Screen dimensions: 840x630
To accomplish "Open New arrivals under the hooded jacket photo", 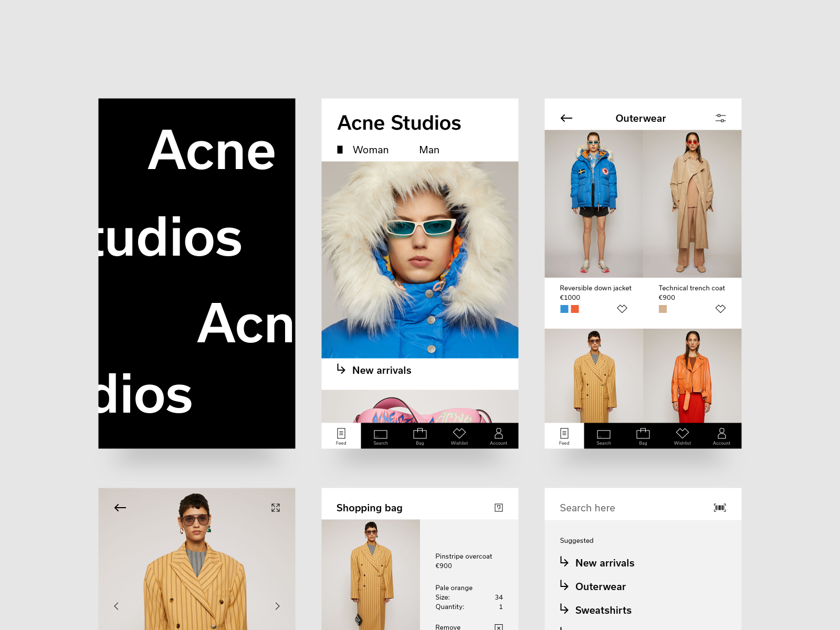I will pos(382,371).
